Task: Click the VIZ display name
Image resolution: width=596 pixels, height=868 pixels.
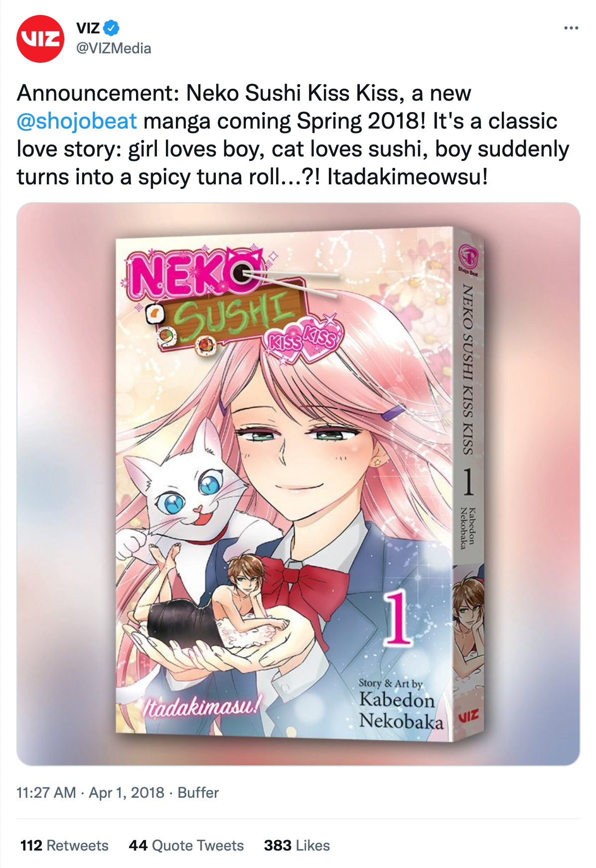Action: (88, 28)
